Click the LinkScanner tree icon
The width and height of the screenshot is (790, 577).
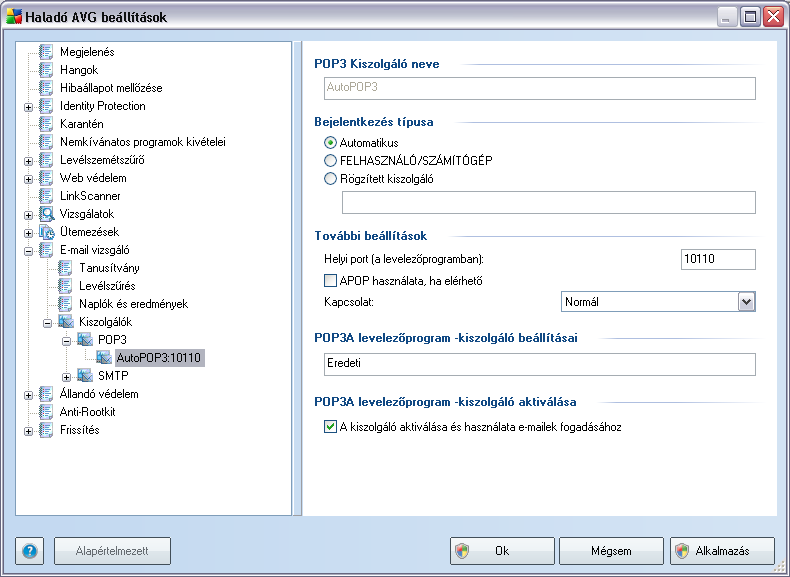[x=46, y=196]
